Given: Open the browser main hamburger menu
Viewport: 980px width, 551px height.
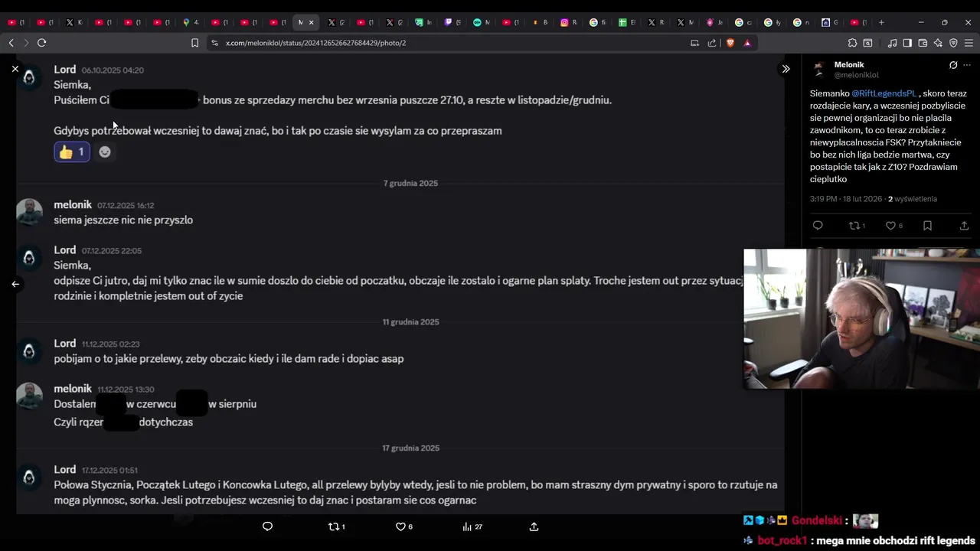Looking at the screenshot, I should pyautogui.click(x=969, y=43).
